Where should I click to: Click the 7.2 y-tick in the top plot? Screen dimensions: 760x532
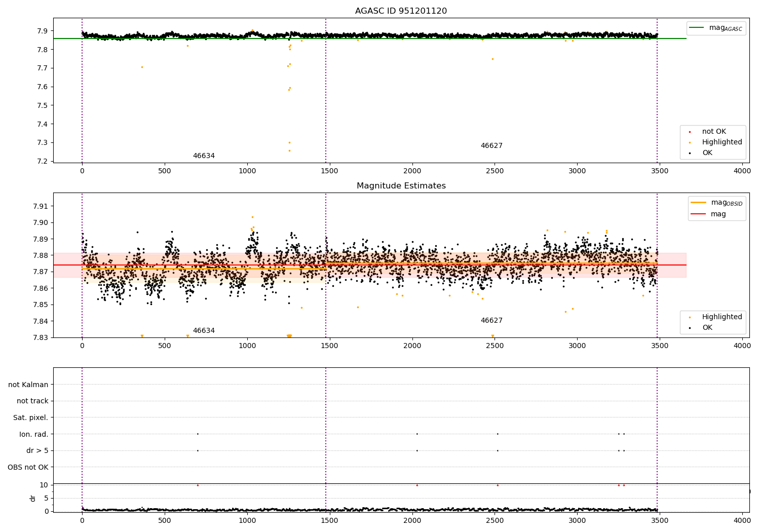click(43, 161)
